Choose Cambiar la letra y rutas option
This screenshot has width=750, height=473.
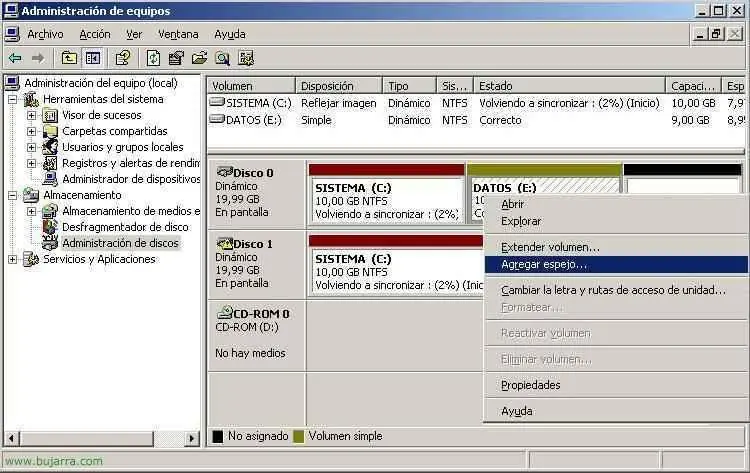pos(616,290)
